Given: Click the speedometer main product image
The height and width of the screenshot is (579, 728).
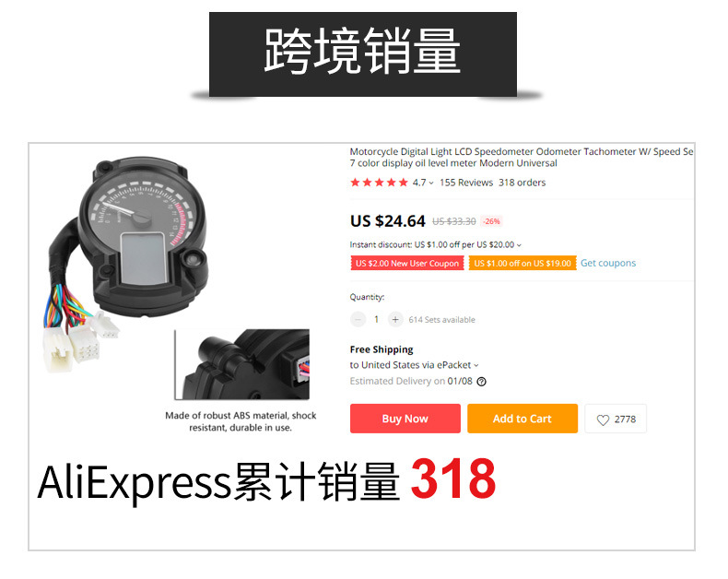Looking at the screenshot, I should (130, 260).
